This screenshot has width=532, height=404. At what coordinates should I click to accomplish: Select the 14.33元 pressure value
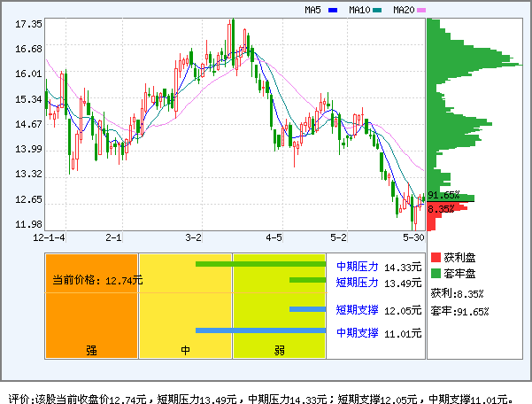pyautogui.click(x=403, y=268)
